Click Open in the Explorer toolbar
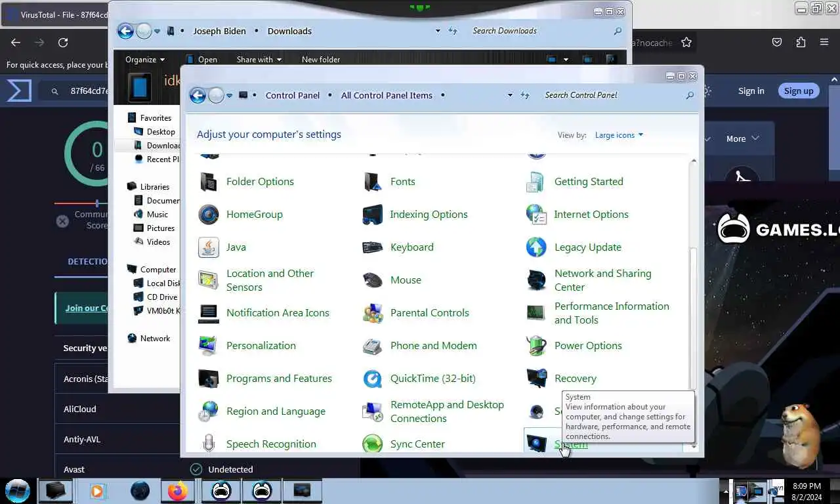 point(201,60)
